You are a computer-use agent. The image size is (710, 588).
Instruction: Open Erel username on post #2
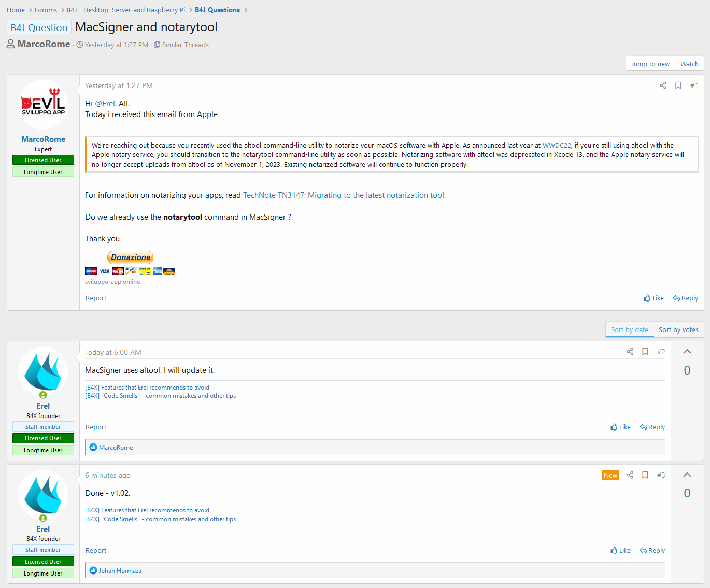click(43, 406)
